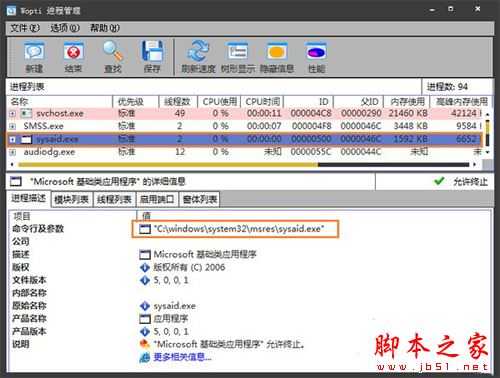Viewport: 500px width, 378px height.
Task: Sort by the 父ID column header
Action: coord(358,102)
